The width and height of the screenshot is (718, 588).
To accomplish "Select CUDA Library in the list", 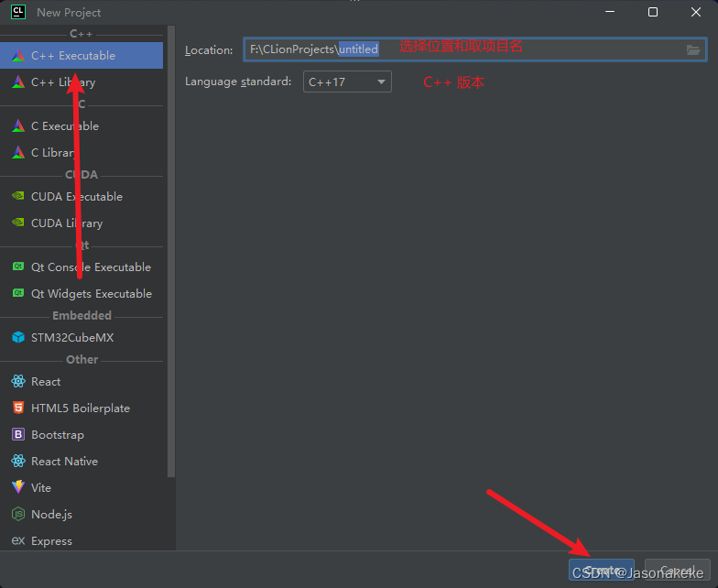I will (82, 223).
